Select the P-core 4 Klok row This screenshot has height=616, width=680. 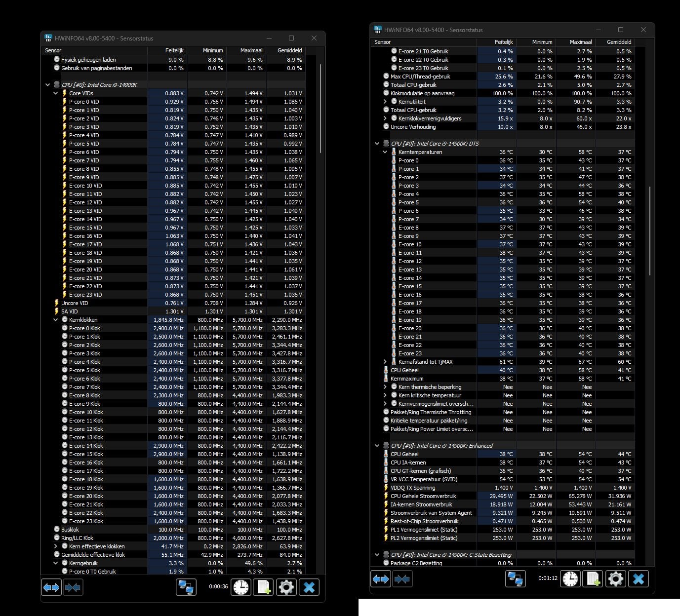coord(173,362)
